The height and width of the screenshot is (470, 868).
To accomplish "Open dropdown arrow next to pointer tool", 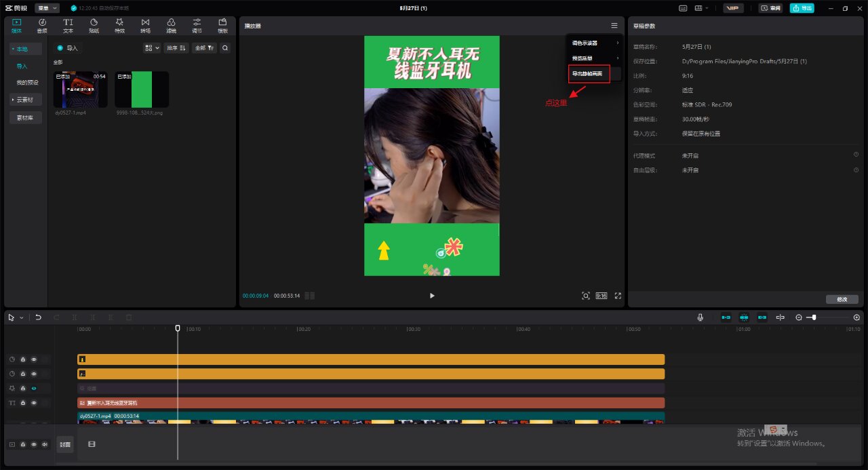I will click(x=21, y=317).
